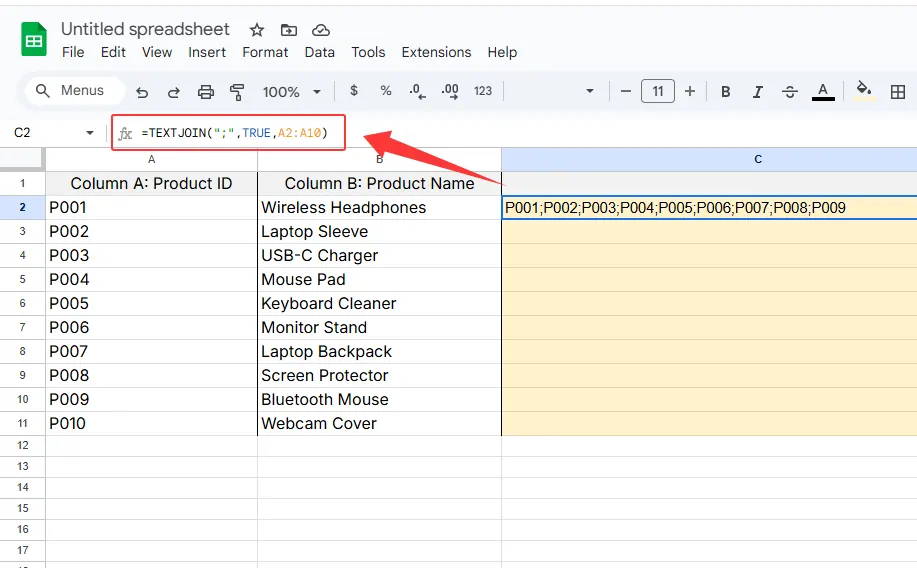Expand the Name box dropdown arrow
Image resolution: width=917 pixels, height=568 pixels.
[x=90, y=133]
